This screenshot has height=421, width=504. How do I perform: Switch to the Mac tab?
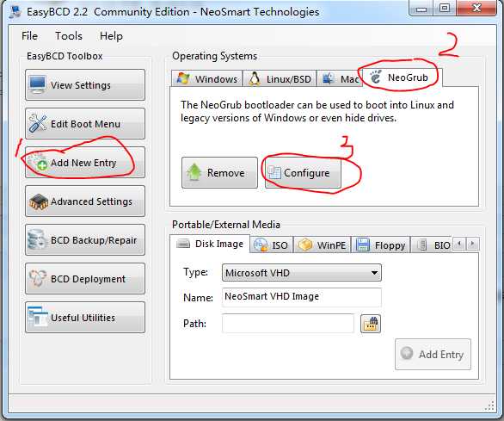pos(340,78)
